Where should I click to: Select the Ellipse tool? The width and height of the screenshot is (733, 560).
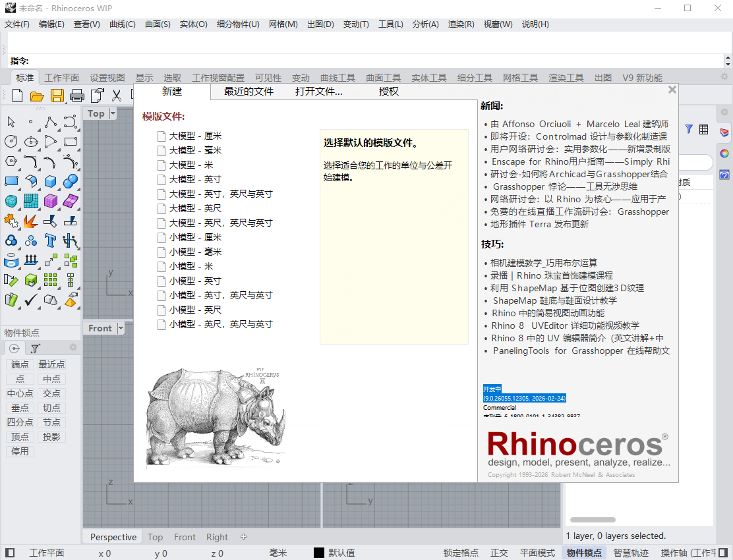click(x=31, y=142)
